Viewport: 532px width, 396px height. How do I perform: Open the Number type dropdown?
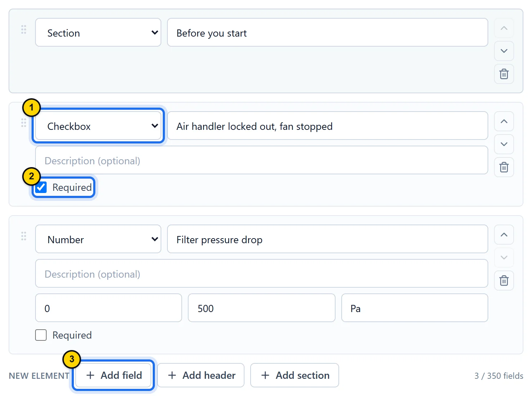tap(98, 239)
